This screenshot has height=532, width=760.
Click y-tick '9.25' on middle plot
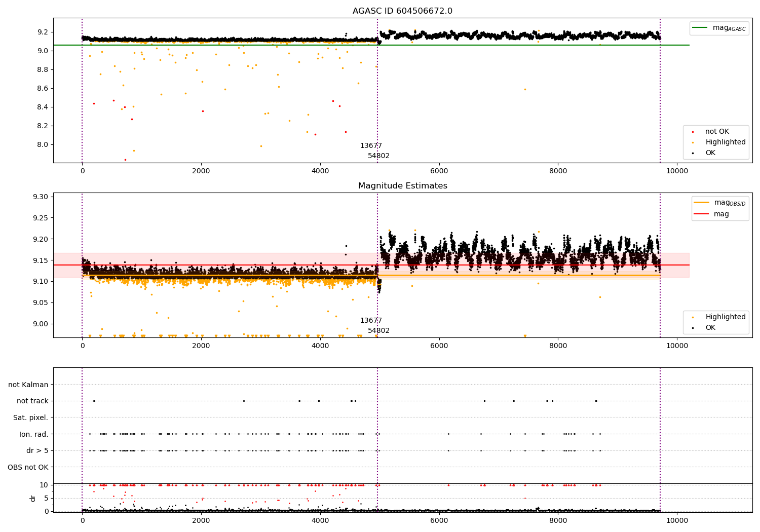(x=41, y=218)
